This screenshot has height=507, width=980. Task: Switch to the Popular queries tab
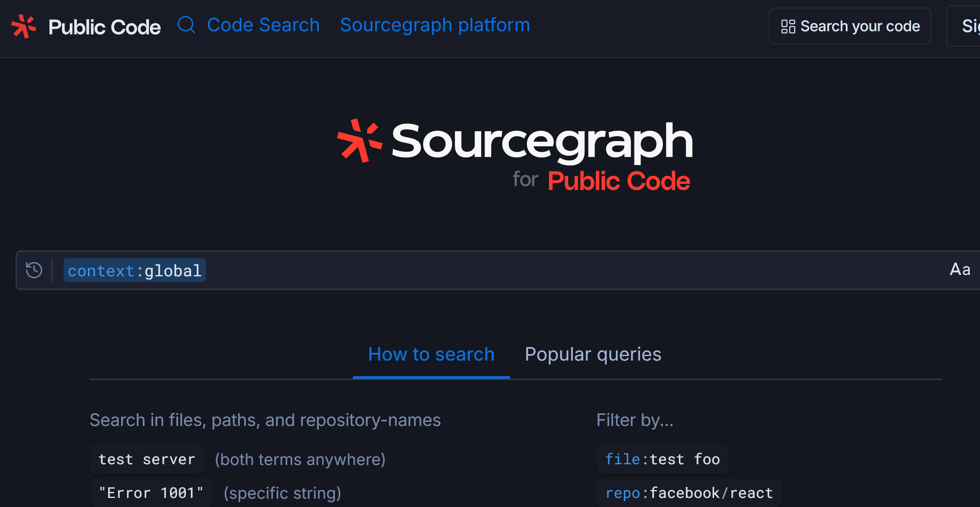pyautogui.click(x=593, y=354)
